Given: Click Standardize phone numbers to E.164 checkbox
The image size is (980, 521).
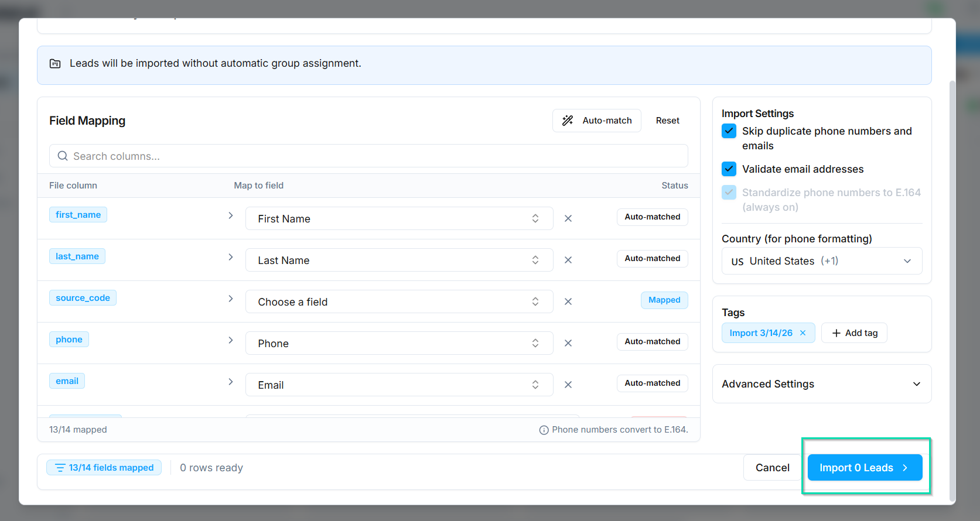Looking at the screenshot, I should 729,193.
